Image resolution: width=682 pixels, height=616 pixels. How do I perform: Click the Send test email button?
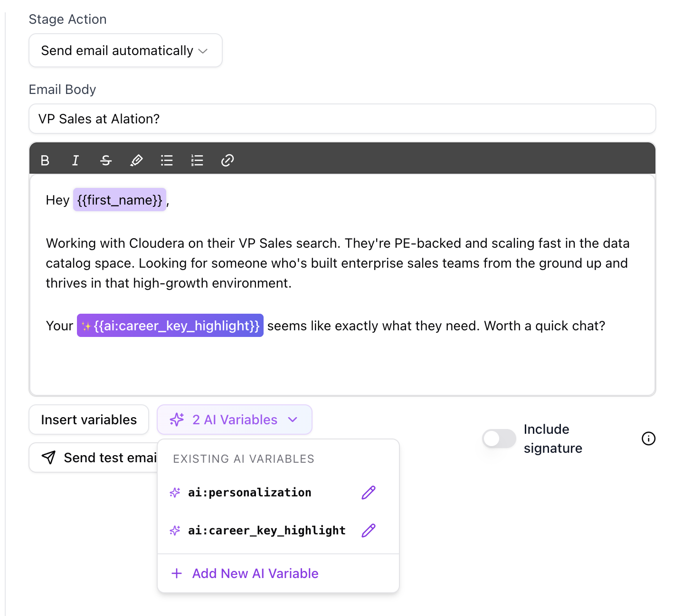(94, 457)
